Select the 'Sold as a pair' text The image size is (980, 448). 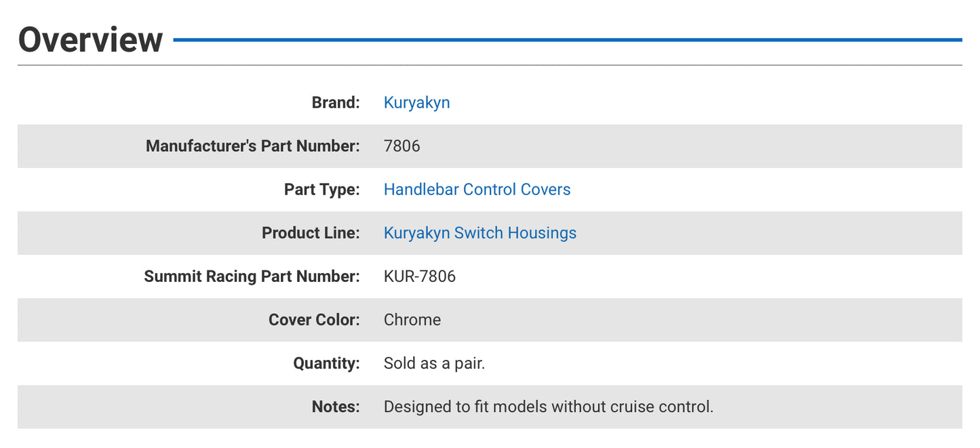click(433, 363)
